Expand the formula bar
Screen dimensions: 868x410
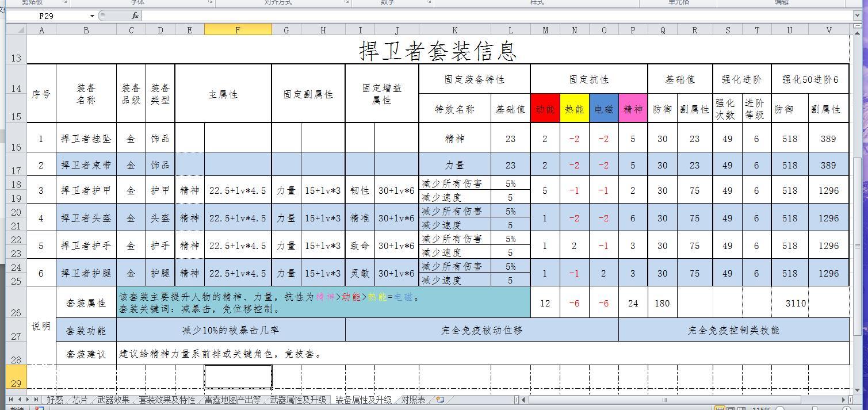click(858, 16)
